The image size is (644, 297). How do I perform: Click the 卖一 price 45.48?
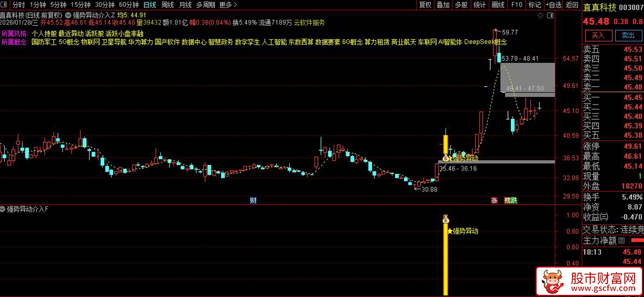[633, 87]
